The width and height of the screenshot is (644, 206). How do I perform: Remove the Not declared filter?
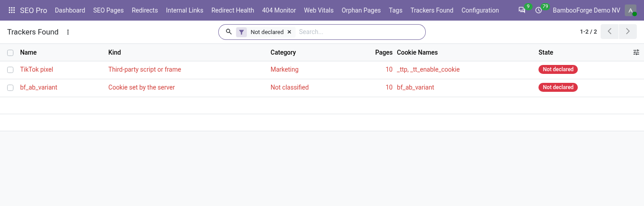[x=289, y=32]
